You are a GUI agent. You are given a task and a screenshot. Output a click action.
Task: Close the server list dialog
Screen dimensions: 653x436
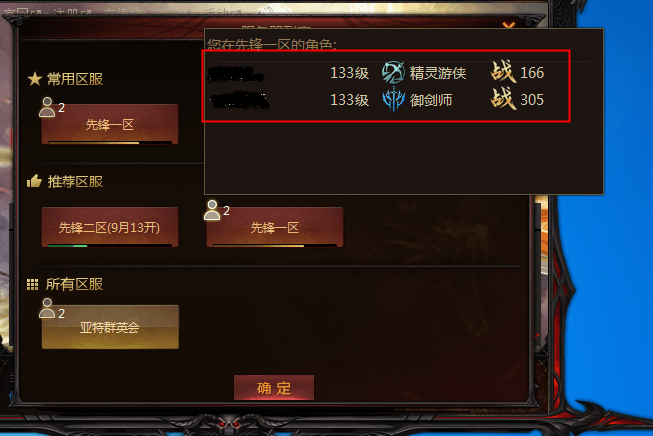(x=508, y=26)
